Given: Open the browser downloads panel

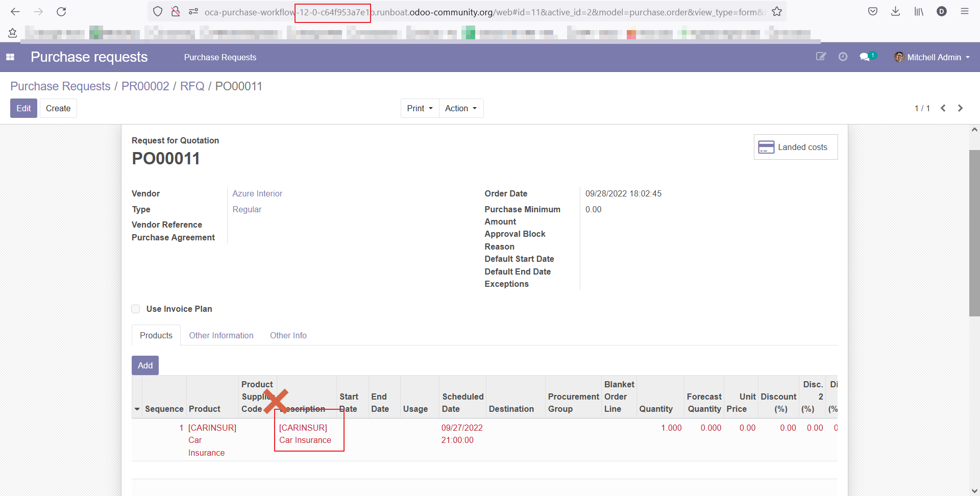Looking at the screenshot, I should click(895, 11).
